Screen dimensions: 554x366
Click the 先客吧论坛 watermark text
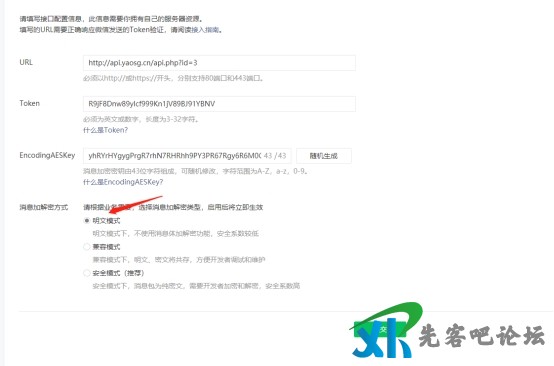(481, 336)
